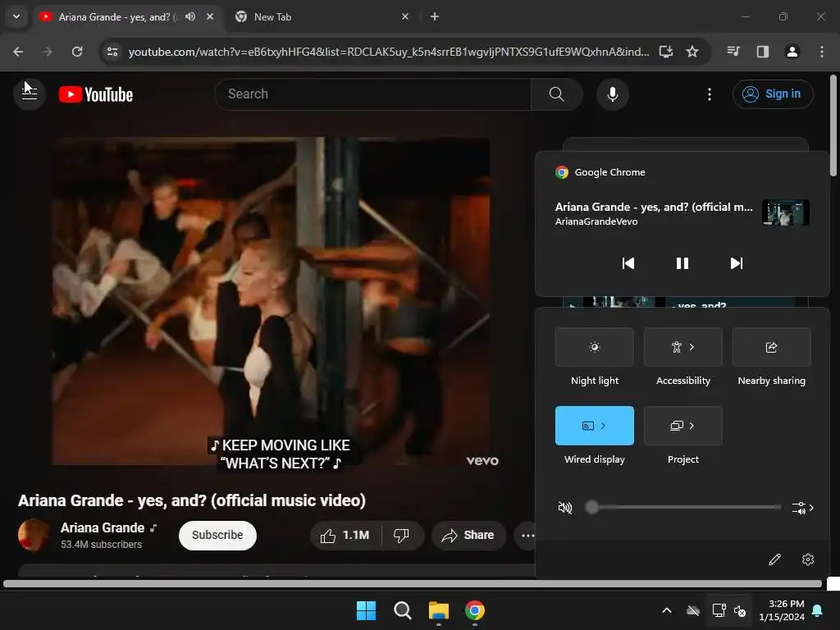Subscribe to Ariana Grande channel

[x=217, y=535]
